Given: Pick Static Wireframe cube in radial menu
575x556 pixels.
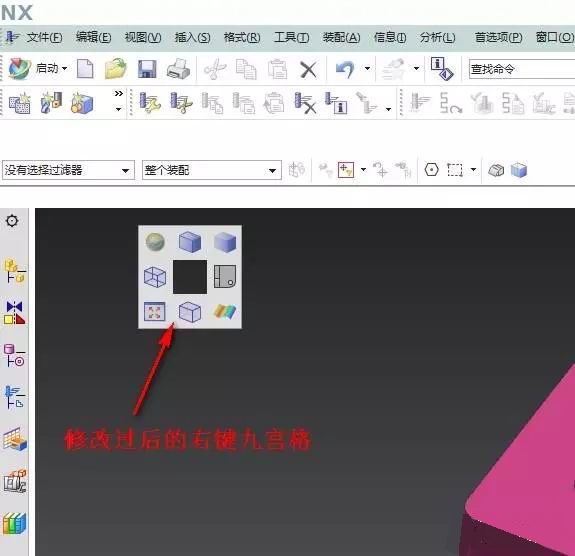Looking at the screenshot, I should 155,277.
